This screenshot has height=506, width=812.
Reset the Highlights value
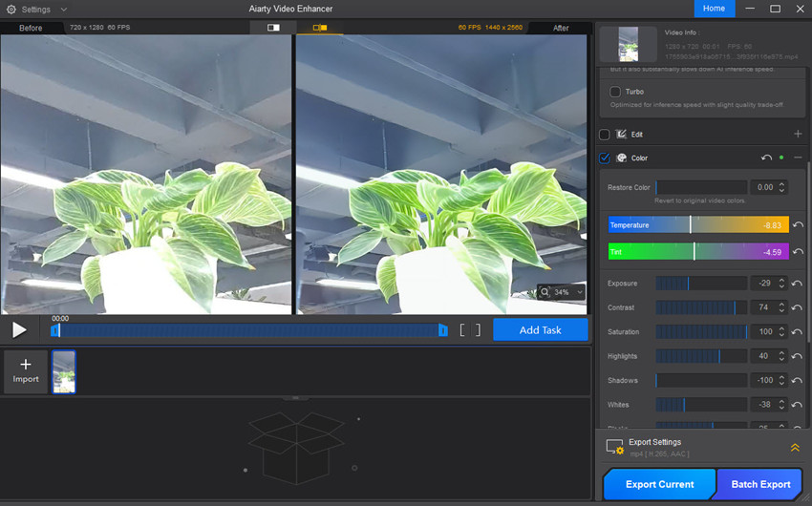tap(797, 356)
